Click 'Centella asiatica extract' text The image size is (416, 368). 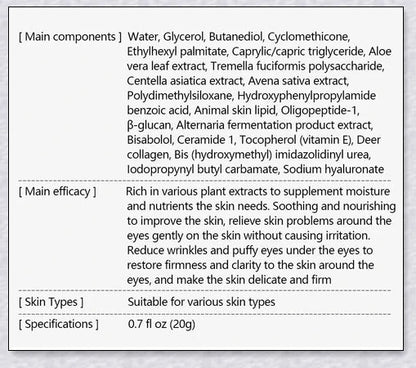click(185, 81)
